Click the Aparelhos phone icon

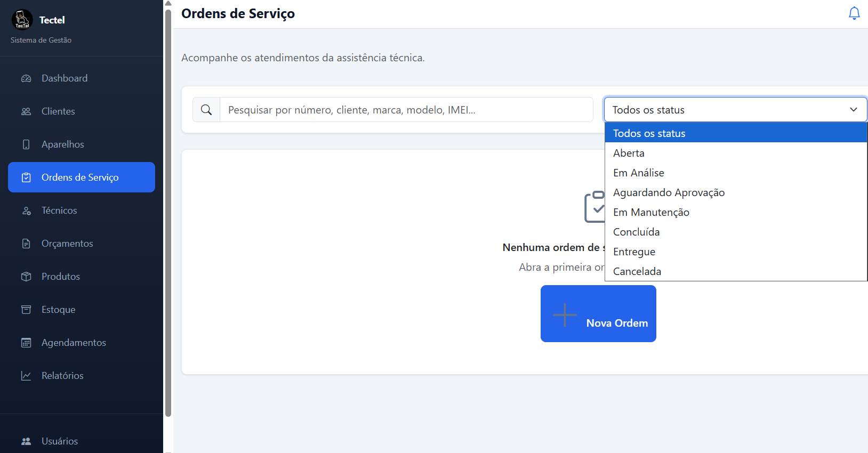coord(26,144)
